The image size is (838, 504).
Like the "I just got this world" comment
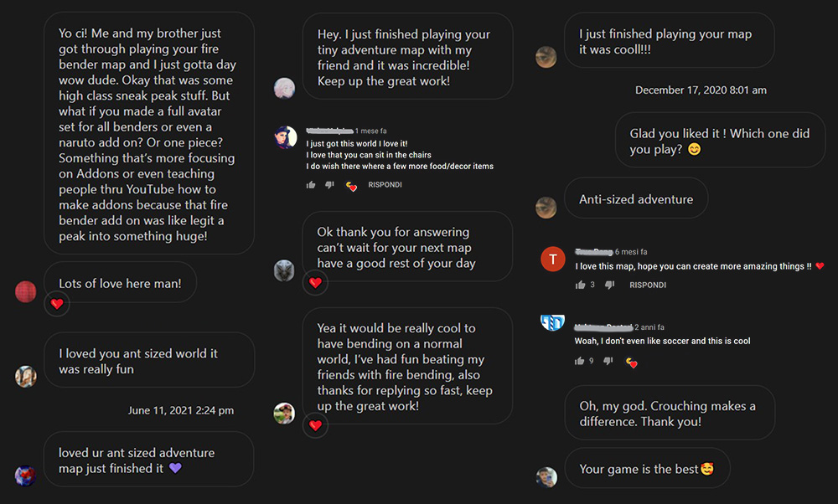tap(311, 185)
